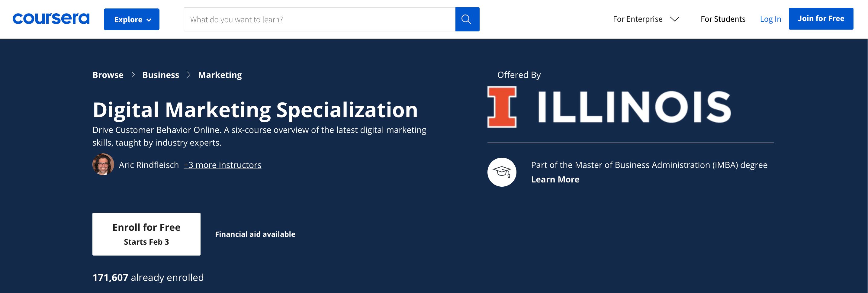The image size is (868, 293).
Task: Click the magnifying glass search button
Action: (x=467, y=19)
